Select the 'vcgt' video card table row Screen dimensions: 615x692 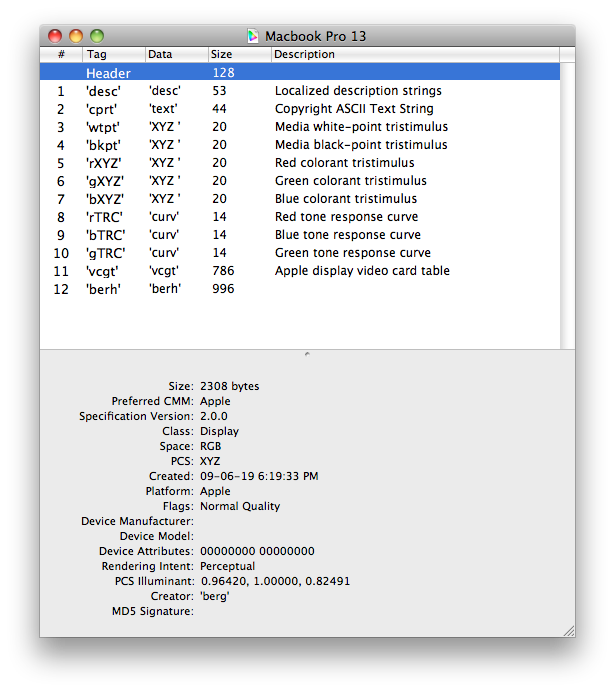[300, 271]
